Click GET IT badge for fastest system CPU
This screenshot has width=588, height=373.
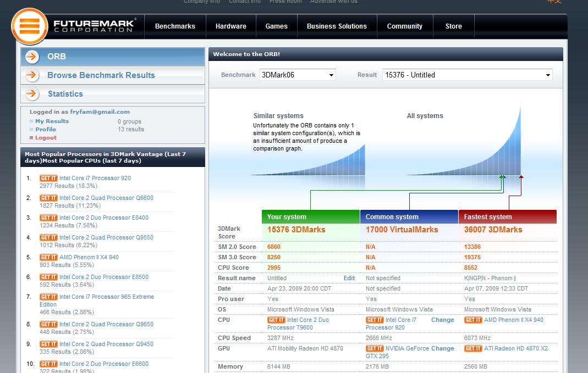473,320
